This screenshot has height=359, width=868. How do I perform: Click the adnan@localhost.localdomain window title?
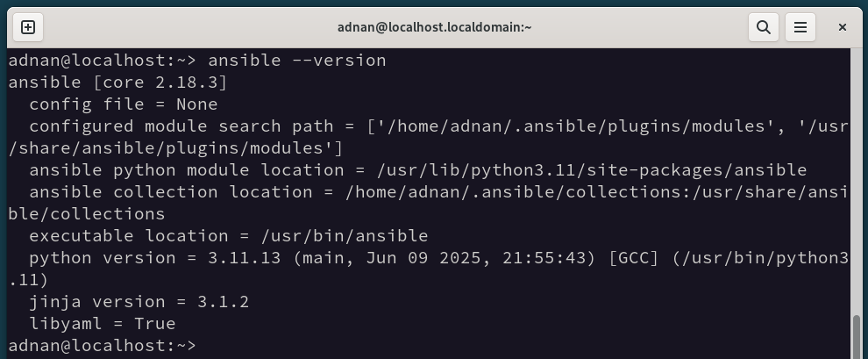(x=435, y=27)
